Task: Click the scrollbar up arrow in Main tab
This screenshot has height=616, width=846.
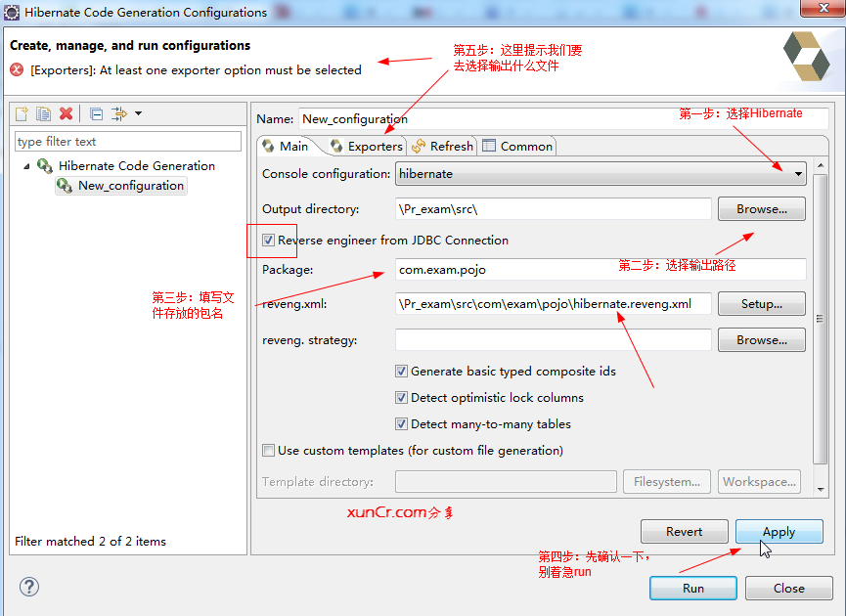Action: point(821,165)
